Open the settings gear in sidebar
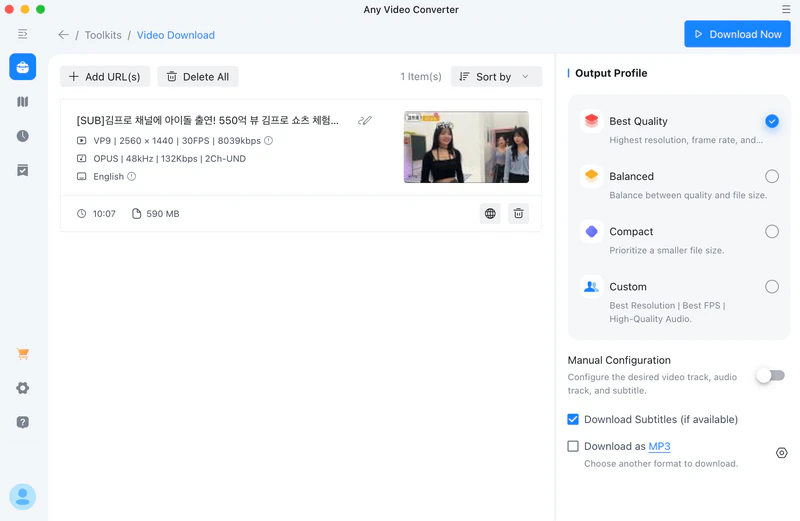 point(22,388)
